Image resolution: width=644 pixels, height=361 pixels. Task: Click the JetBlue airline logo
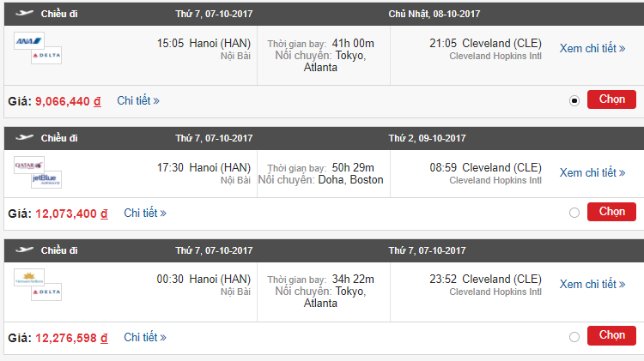46,179
